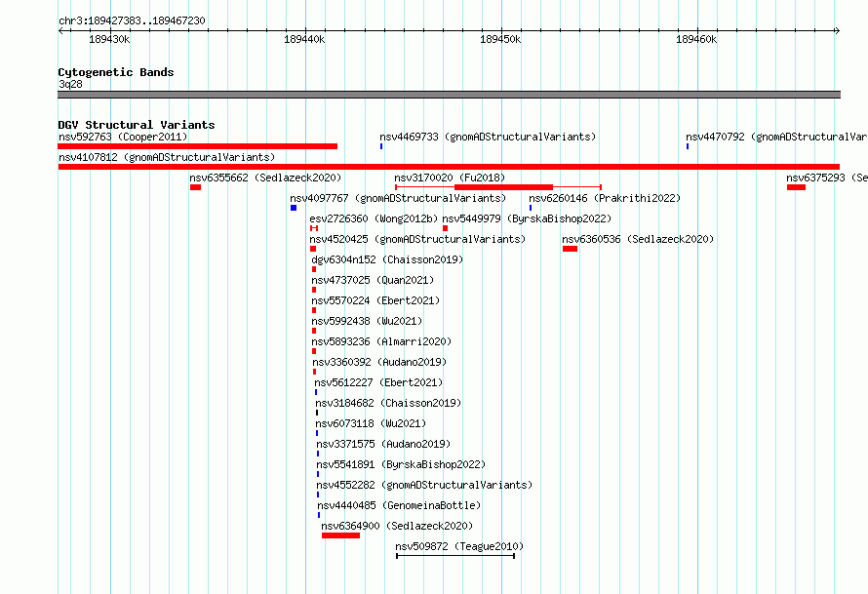Open dgv6304n152 (Chaisson2019) label

coord(387,259)
